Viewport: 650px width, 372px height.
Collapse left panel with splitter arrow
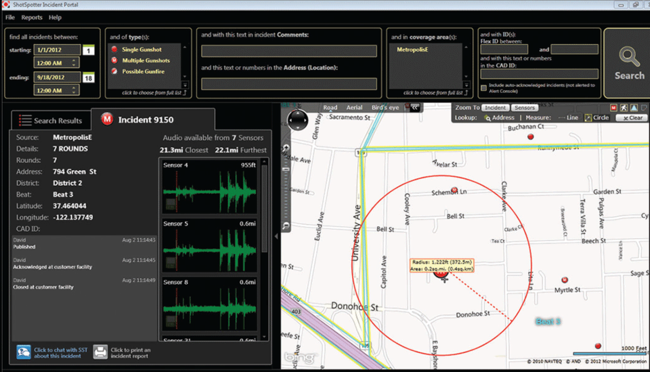click(276, 236)
